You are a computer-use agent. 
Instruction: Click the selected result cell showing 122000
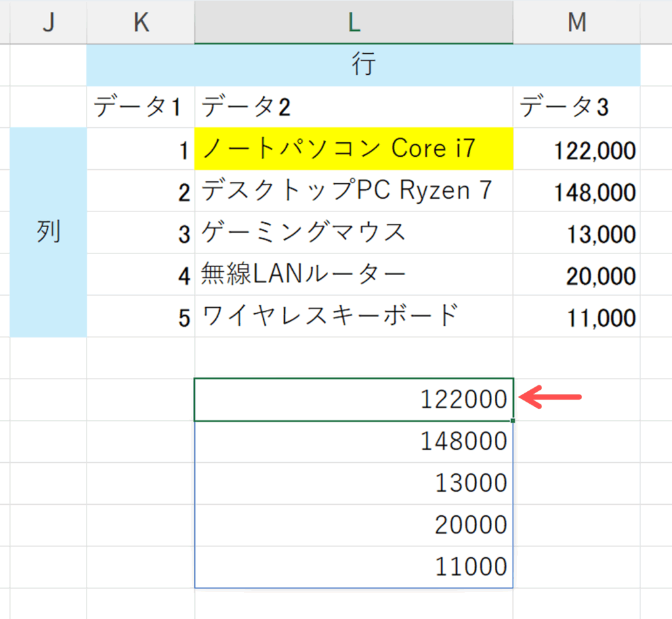click(354, 399)
